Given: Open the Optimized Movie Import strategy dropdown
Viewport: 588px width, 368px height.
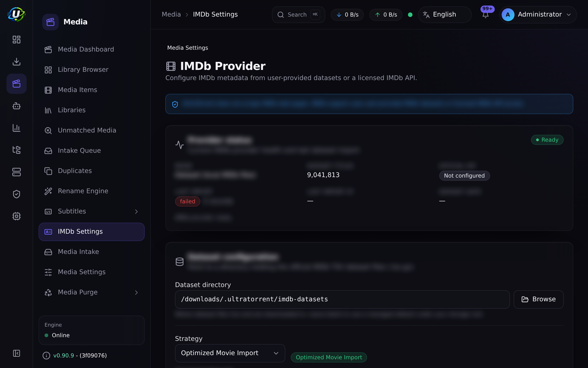Looking at the screenshot, I should point(230,353).
